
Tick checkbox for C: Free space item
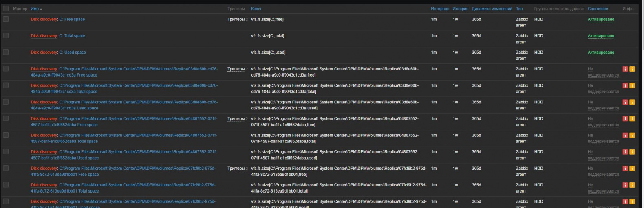pyautogui.click(x=6, y=19)
